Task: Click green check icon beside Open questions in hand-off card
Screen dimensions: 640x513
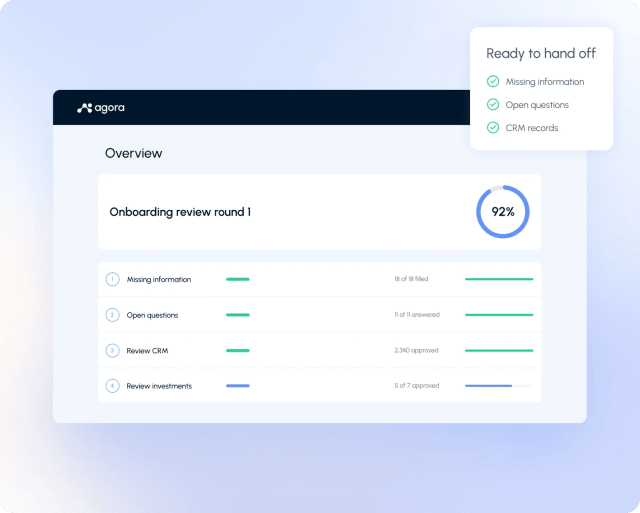Action: point(493,104)
